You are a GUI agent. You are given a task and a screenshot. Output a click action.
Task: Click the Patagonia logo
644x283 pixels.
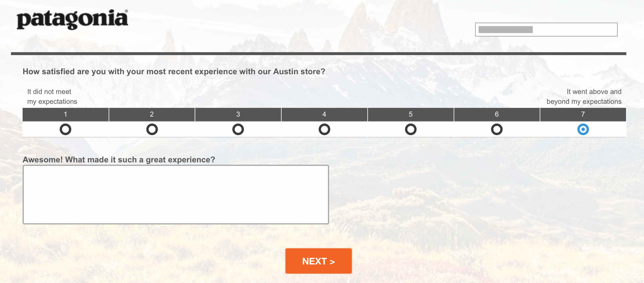(72, 19)
